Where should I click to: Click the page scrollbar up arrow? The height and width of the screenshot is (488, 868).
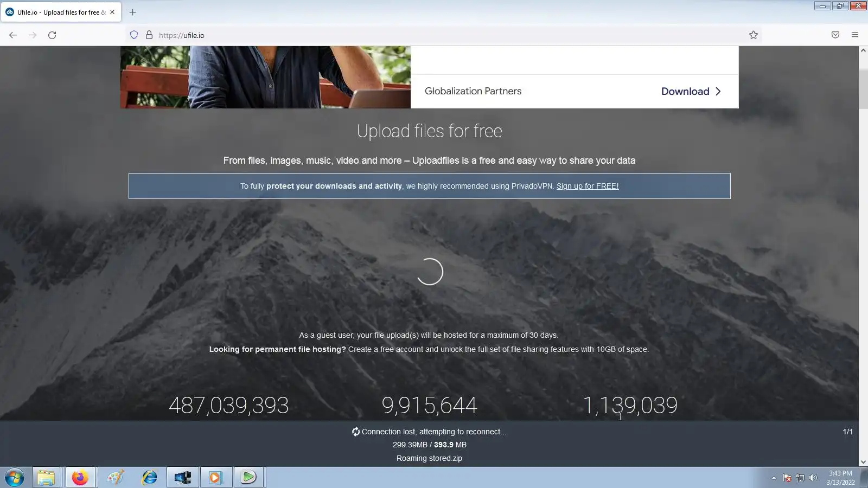pyautogui.click(x=863, y=50)
